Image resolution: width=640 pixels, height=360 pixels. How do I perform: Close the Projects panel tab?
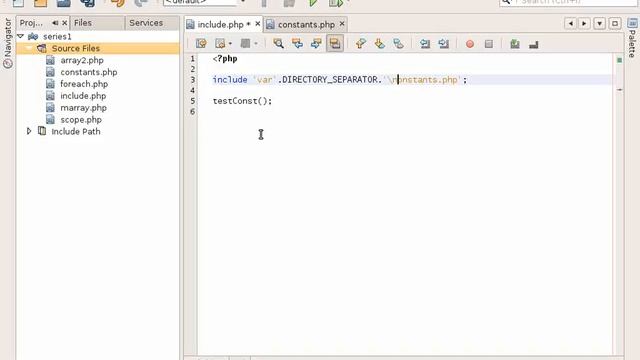(x=64, y=23)
